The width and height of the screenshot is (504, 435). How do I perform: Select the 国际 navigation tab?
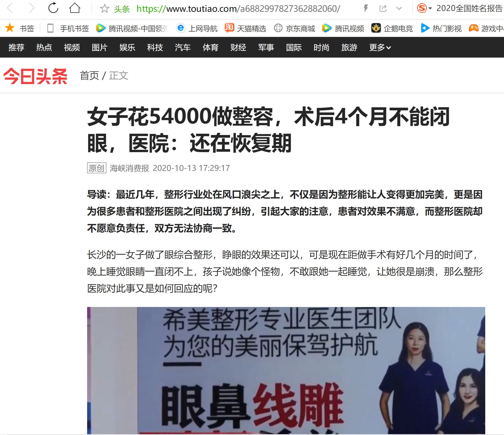pos(294,47)
